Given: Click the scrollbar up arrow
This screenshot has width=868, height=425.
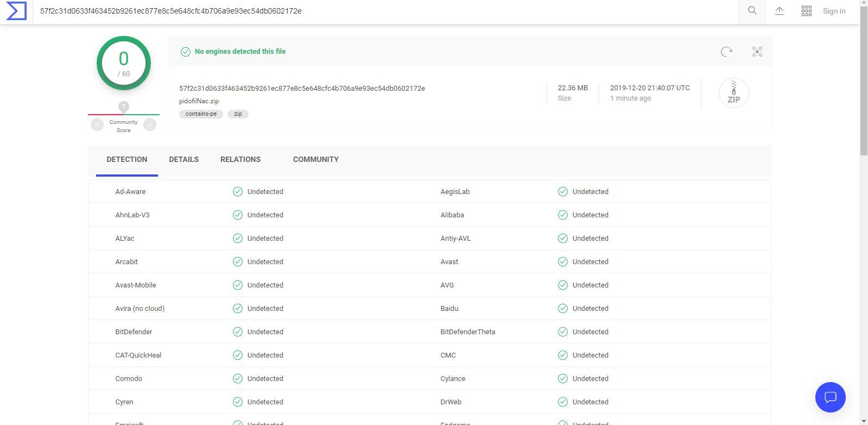Looking at the screenshot, I should tap(864, 4).
